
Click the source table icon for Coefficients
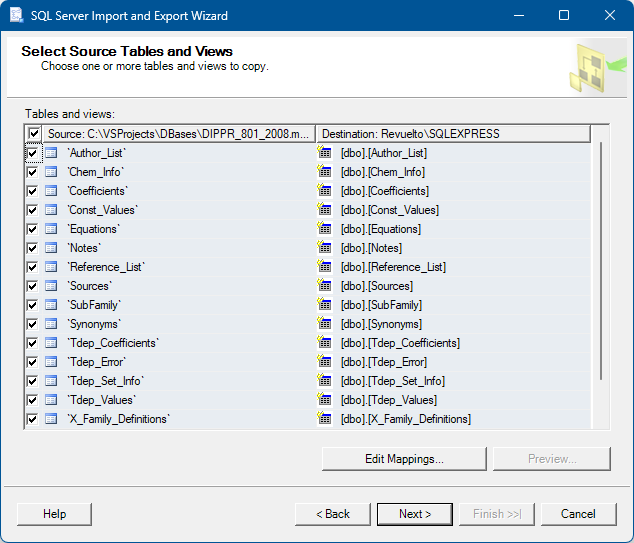[51, 191]
